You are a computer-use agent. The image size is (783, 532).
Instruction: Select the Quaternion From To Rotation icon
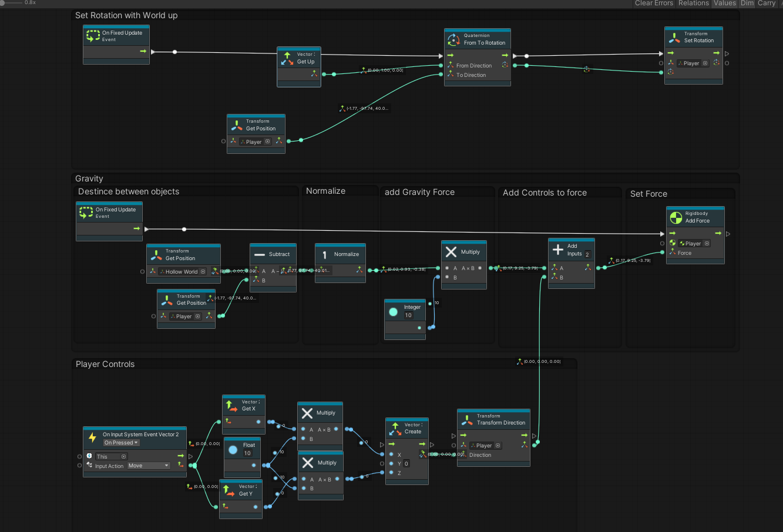[x=453, y=39]
